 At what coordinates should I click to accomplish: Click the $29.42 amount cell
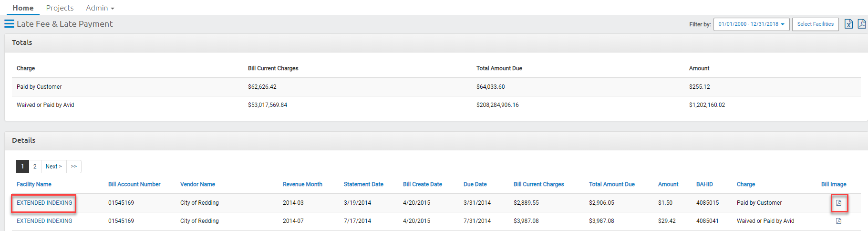click(667, 221)
